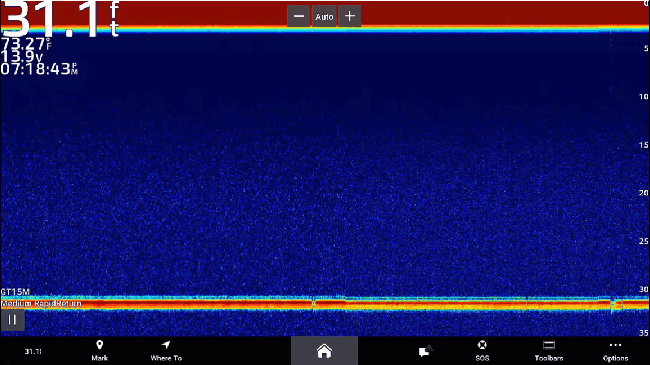Select the 13.9 V voltage reading
650x365 pixels.
pyautogui.click(x=22, y=56)
